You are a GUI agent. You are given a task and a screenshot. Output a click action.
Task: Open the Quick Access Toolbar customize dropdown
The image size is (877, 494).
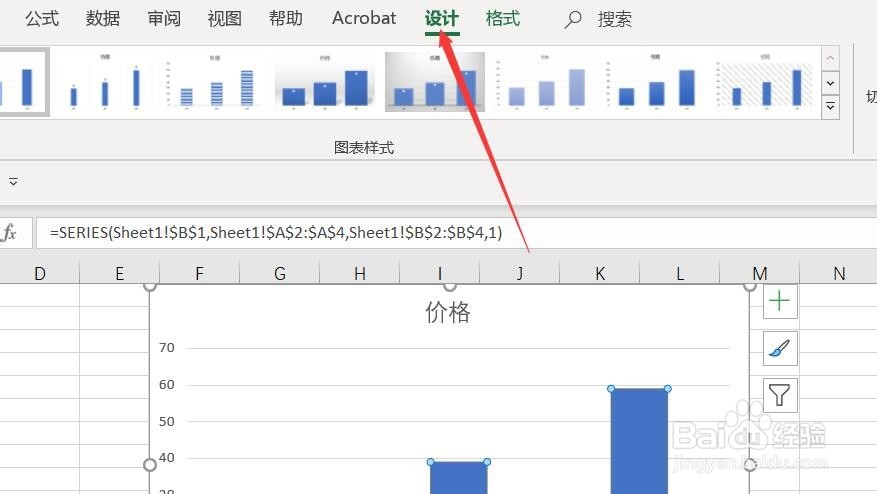(x=13, y=182)
